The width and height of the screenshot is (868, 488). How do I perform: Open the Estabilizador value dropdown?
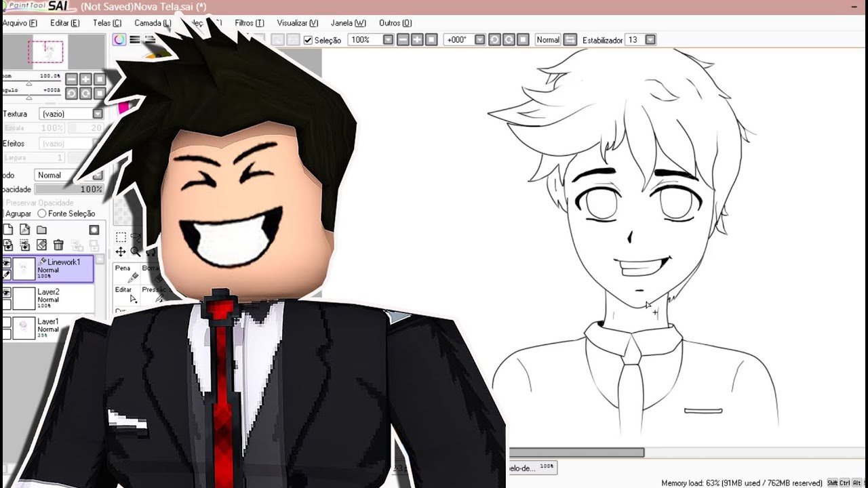650,40
